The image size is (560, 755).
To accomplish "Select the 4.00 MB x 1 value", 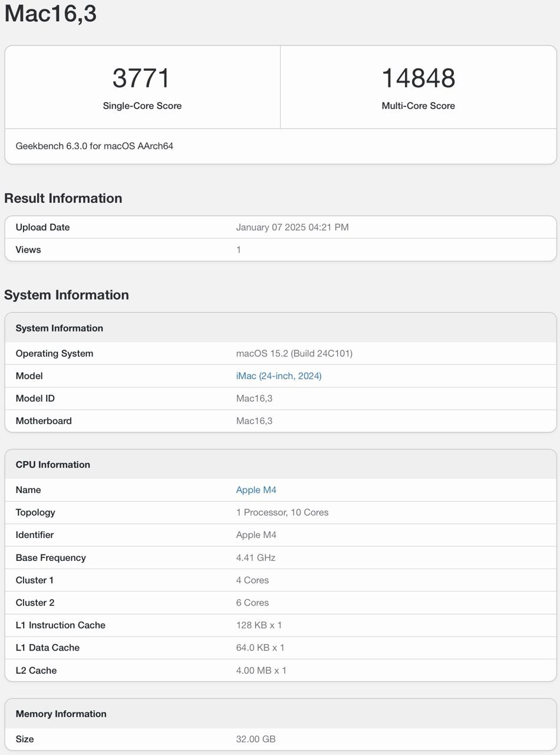I will click(x=261, y=670).
